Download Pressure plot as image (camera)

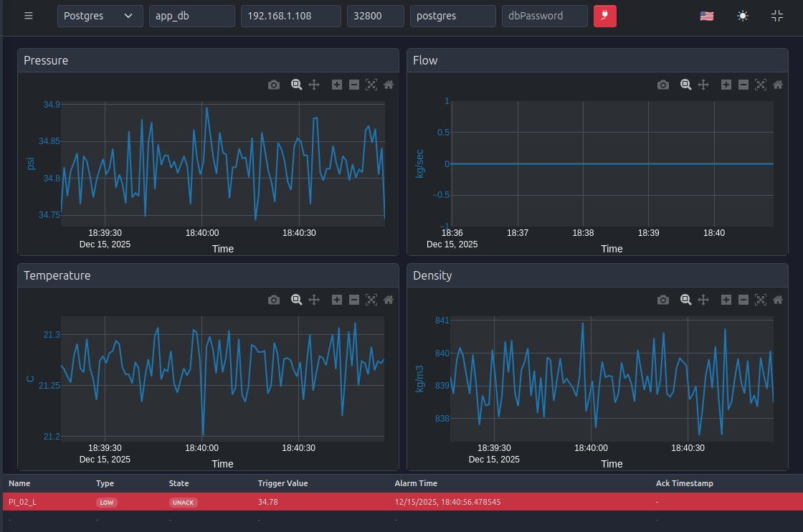(x=274, y=85)
